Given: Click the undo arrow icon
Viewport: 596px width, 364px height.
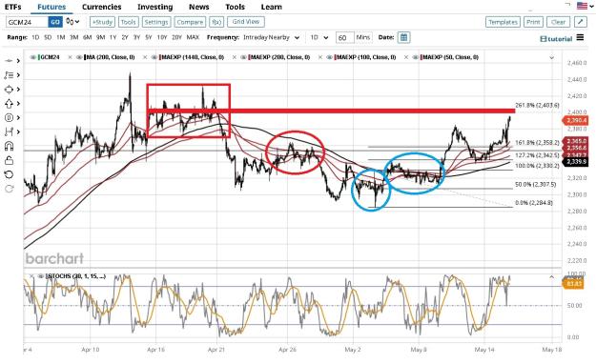Looking at the screenshot, I should [x=9, y=174].
